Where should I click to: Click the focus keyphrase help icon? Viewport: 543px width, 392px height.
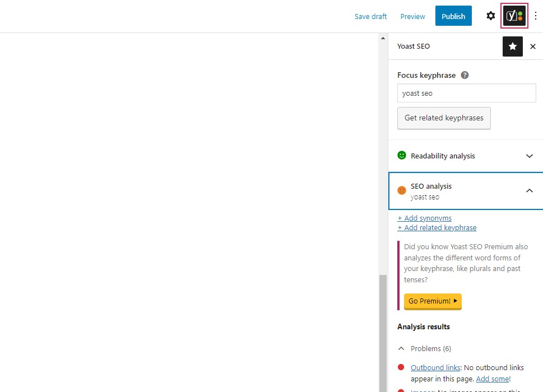[x=465, y=74]
